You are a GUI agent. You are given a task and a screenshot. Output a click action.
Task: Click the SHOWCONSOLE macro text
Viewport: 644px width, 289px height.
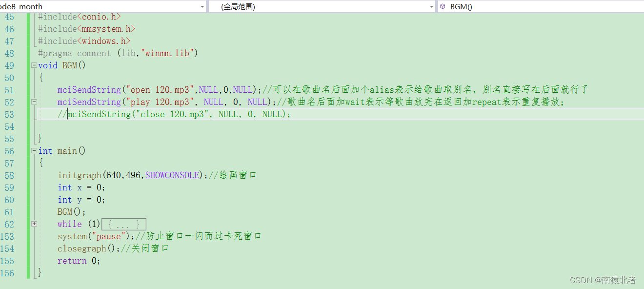click(172, 175)
